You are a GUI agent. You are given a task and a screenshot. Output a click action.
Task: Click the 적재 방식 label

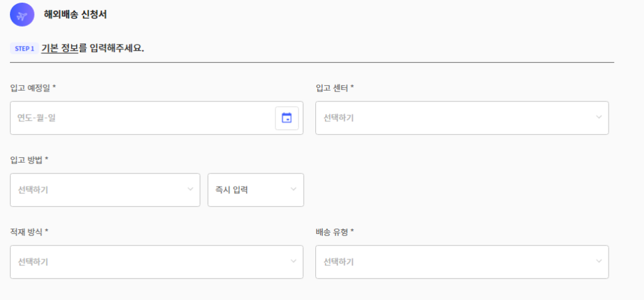(29, 232)
